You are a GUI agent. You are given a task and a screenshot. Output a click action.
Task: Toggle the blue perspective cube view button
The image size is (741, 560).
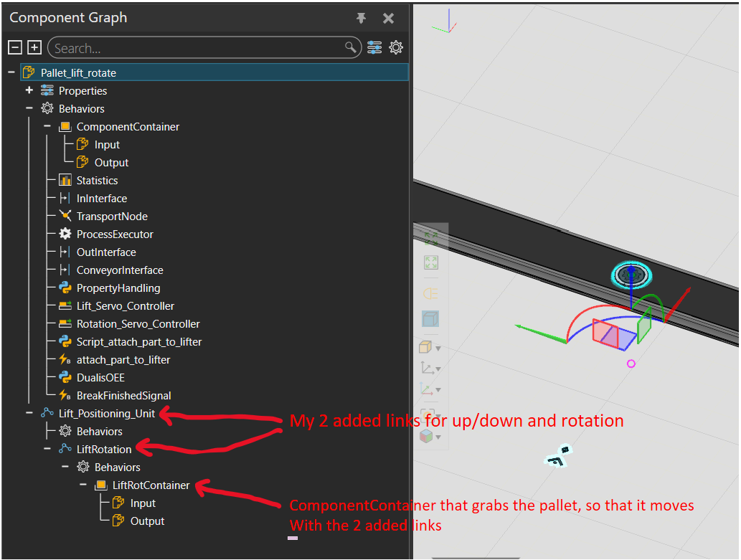point(431,319)
